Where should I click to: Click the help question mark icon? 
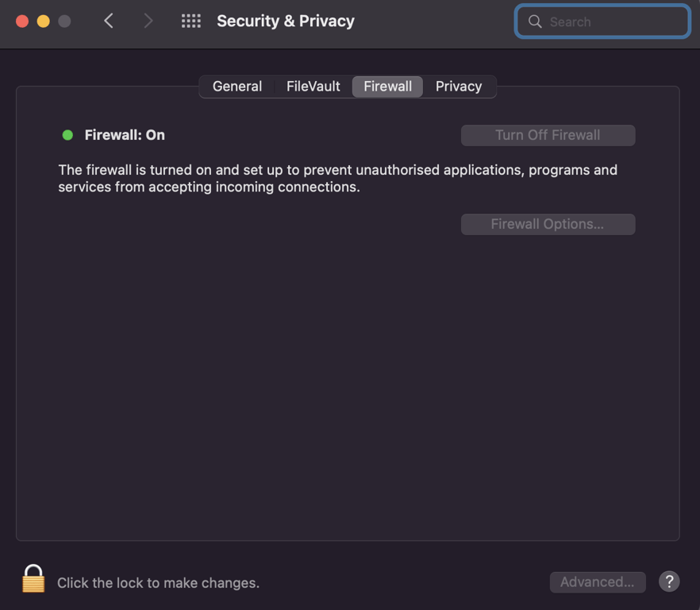coord(669,581)
